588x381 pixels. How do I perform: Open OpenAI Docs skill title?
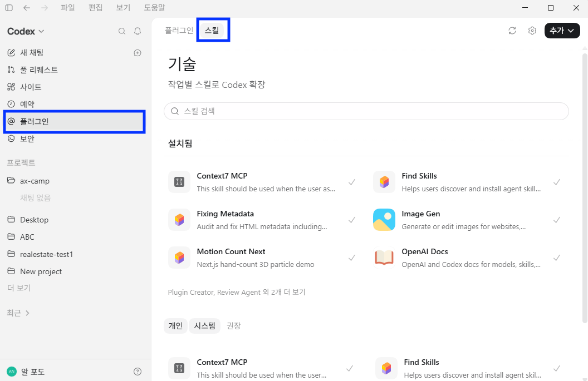(x=425, y=252)
